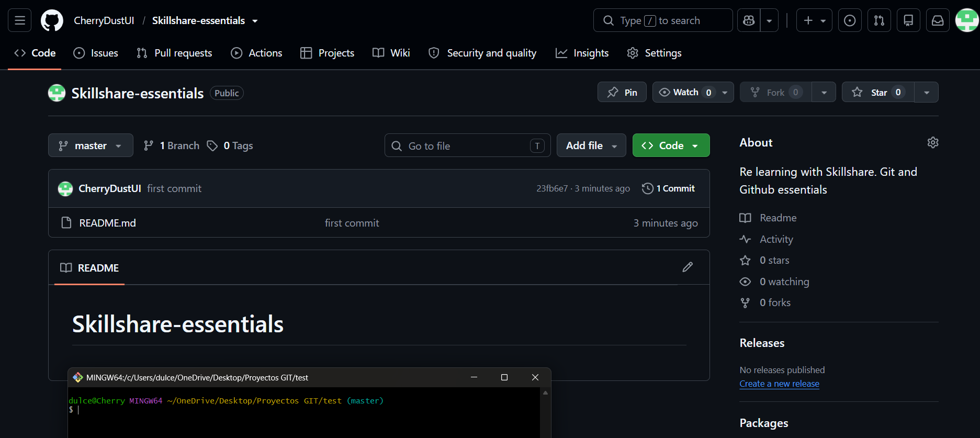
Task: Maximize the MINGW64 terminal window
Action: (x=504, y=377)
